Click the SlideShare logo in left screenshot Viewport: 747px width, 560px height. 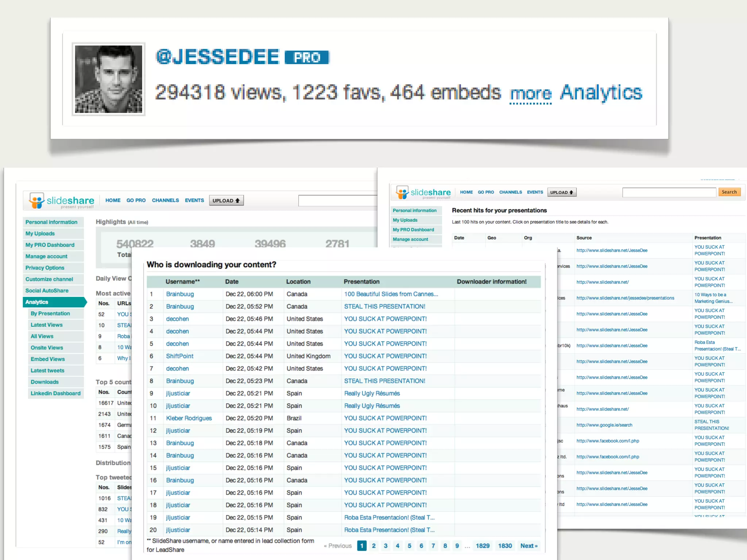(61, 201)
